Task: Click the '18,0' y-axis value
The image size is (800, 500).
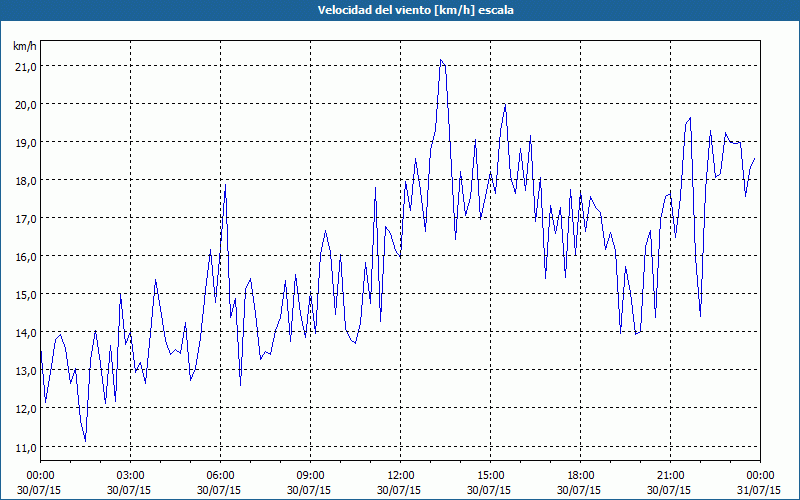Action: point(26,181)
